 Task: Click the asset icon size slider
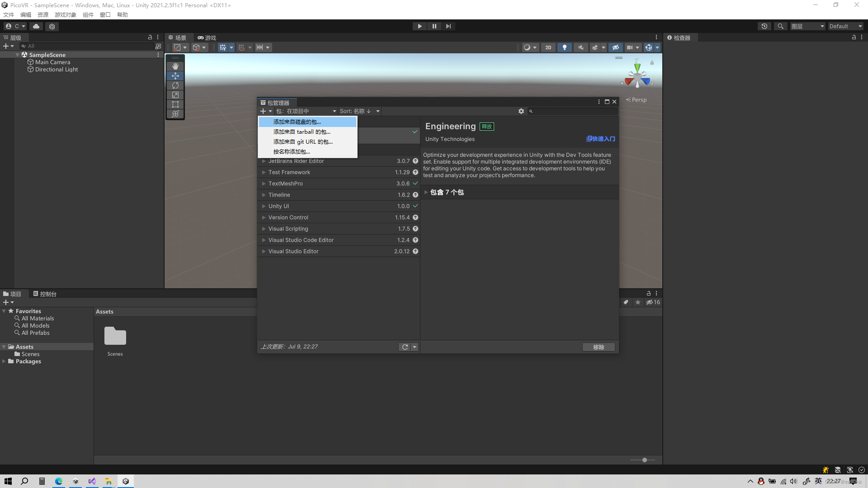coord(644,460)
